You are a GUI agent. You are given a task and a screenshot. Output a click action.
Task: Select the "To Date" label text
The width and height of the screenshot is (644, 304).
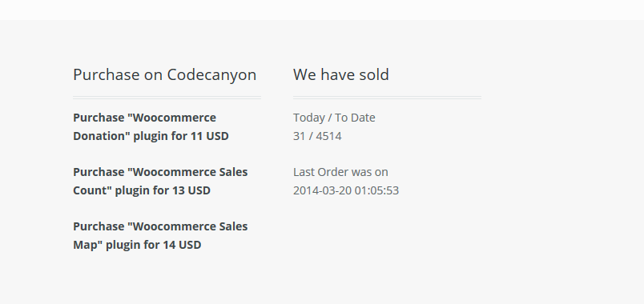coord(355,118)
